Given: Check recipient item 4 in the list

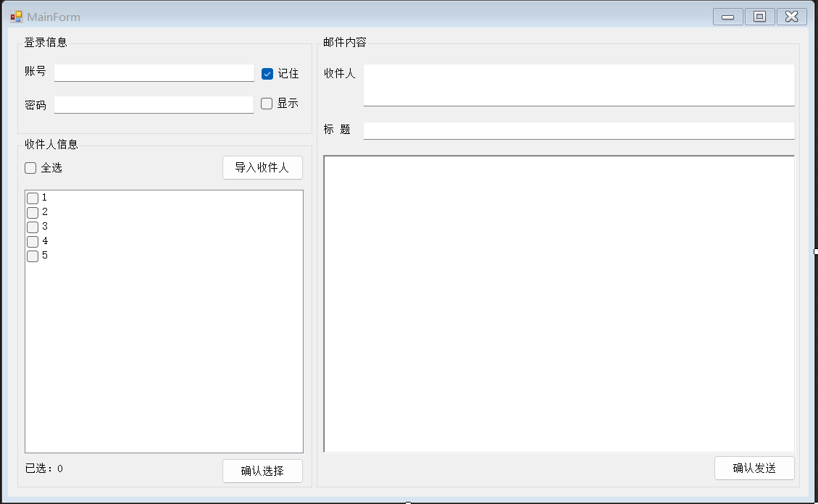Looking at the screenshot, I should tap(33, 242).
